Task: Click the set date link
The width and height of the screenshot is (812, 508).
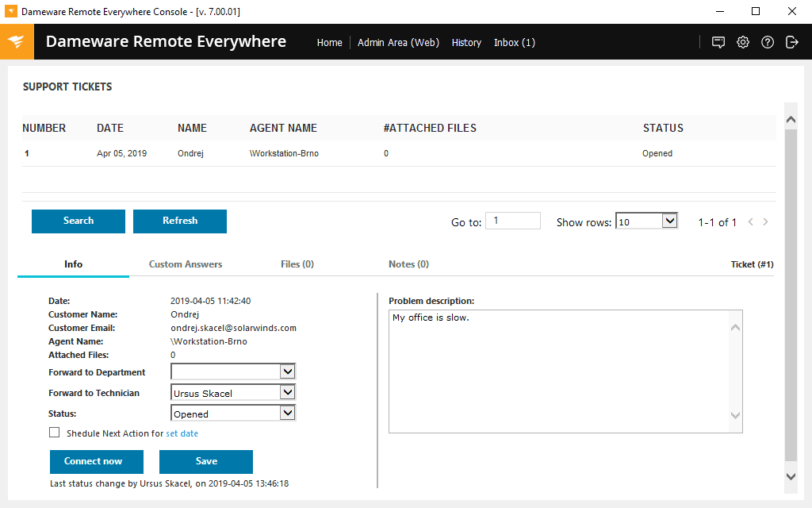Action: [x=182, y=433]
